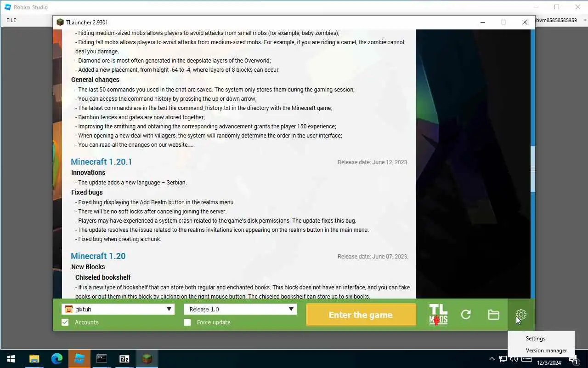The image size is (588, 368).
Task: Choose Version manager from the popup menu
Action: tap(546, 350)
